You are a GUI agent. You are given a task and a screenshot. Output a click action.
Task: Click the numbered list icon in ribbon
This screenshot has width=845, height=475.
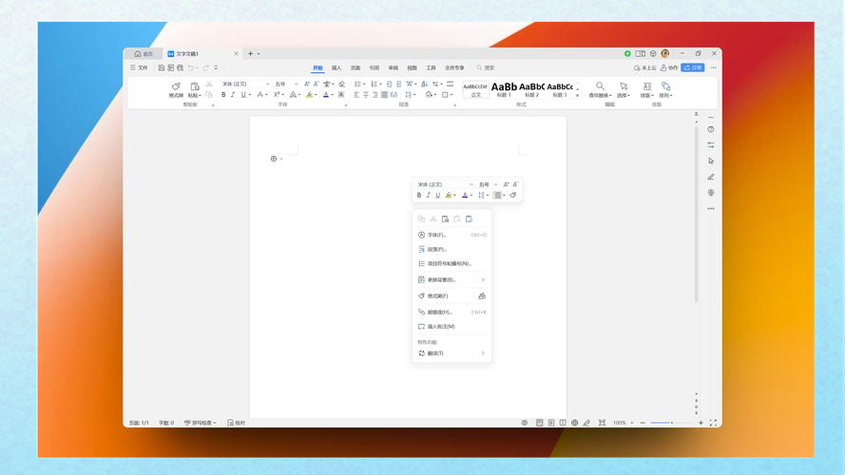373,84
